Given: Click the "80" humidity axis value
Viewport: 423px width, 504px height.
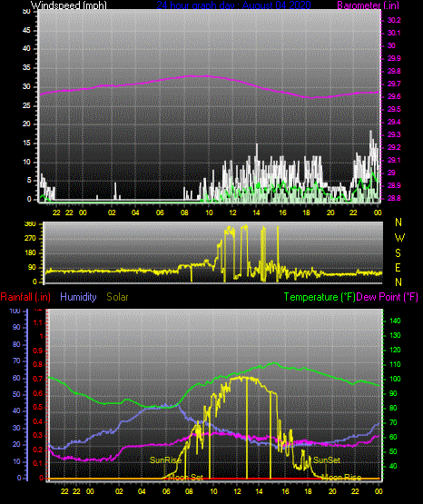Looking at the screenshot, I should 16,344.
